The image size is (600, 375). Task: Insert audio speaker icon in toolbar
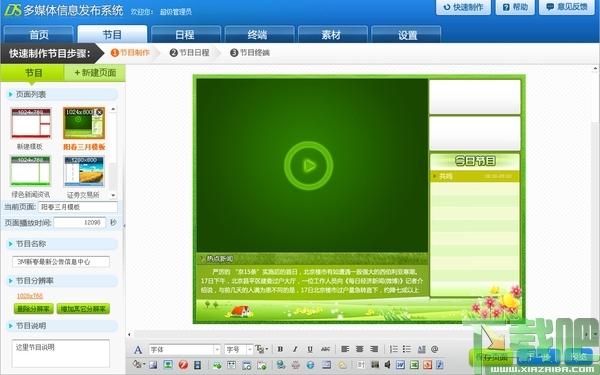point(387,365)
